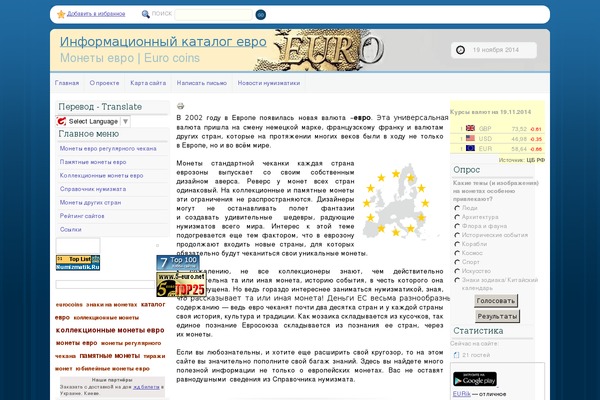
Task: Open the 'Карта сайта' menu tab
Action: point(148,83)
